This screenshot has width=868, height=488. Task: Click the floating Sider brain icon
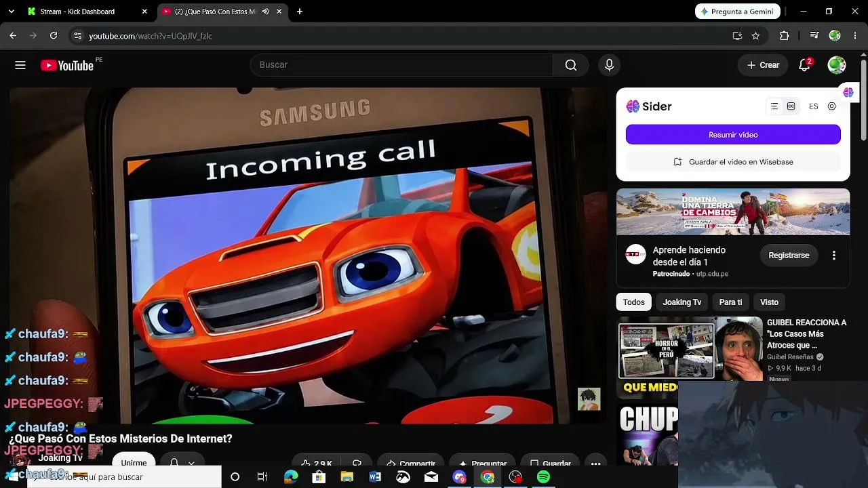(848, 93)
